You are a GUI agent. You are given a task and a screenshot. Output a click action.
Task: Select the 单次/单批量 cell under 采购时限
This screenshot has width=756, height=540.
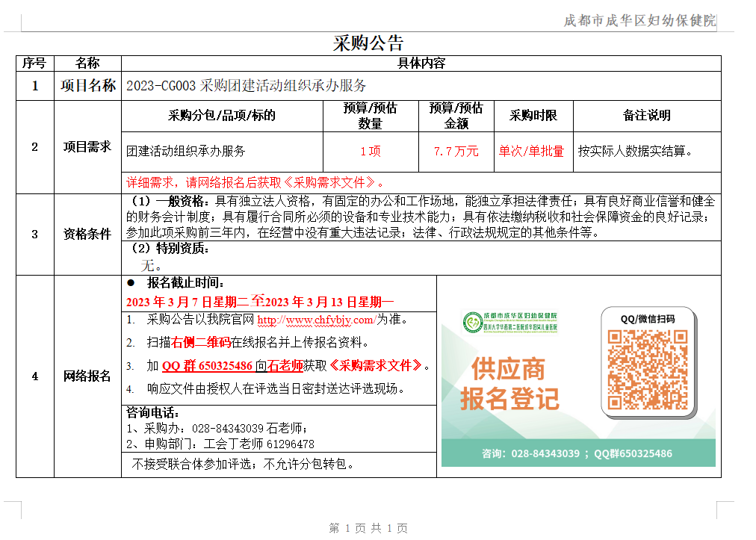click(535, 150)
